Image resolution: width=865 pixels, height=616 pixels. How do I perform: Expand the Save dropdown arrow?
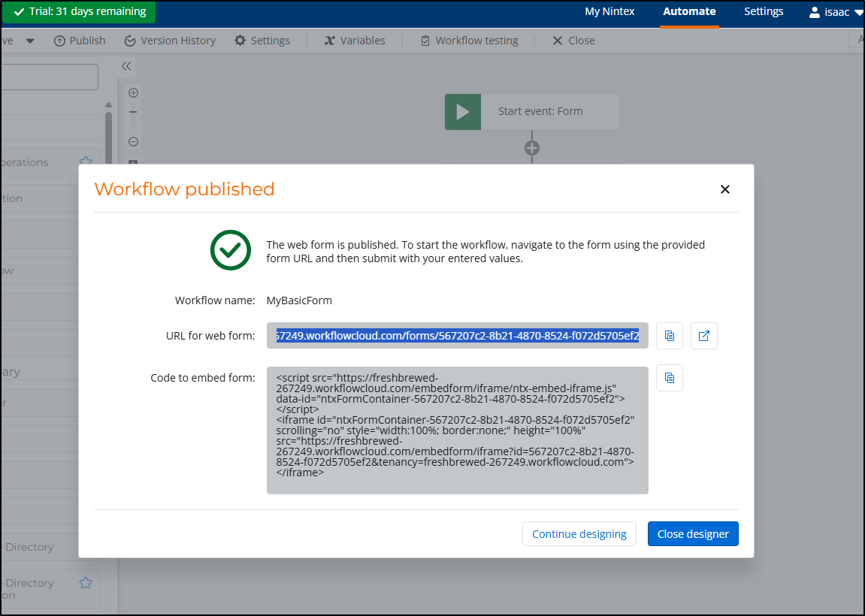(30, 41)
